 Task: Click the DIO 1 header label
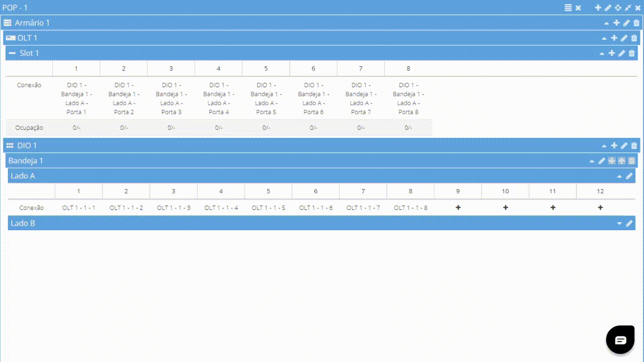[x=27, y=145]
